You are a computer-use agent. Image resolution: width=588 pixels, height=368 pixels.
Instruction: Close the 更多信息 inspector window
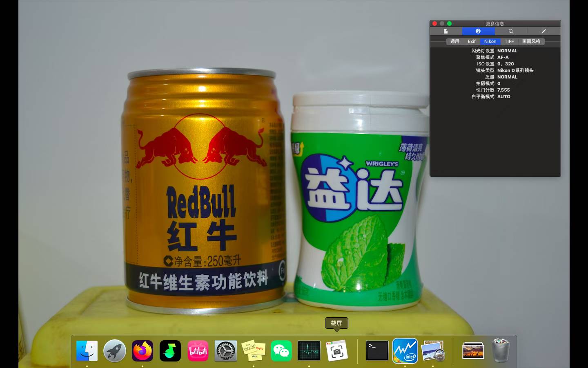tap(434, 23)
